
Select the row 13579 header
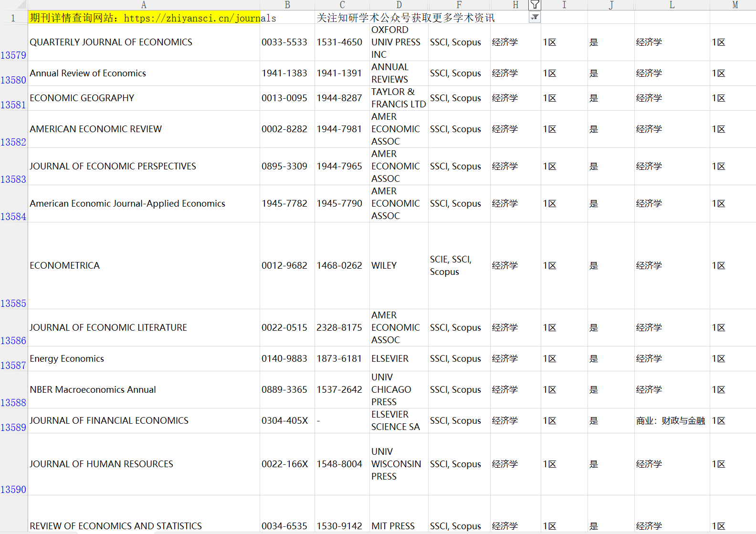(13, 42)
